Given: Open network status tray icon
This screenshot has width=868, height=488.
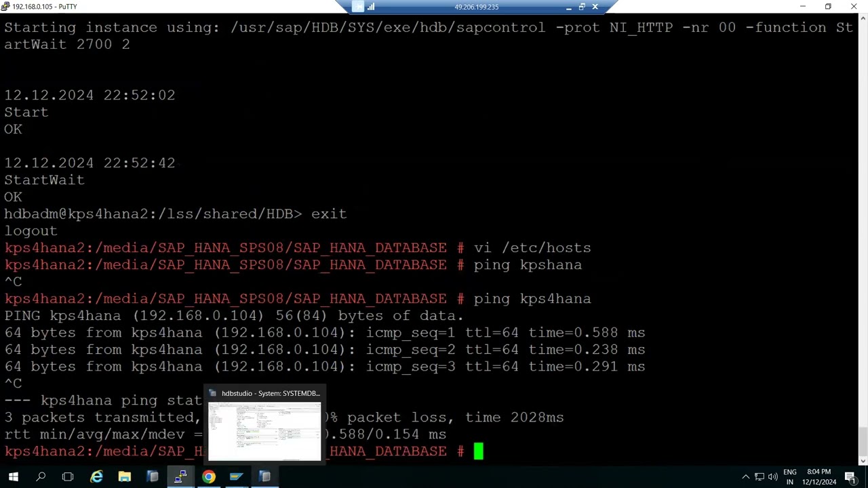Looking at the screenshot, I should pos(759,476).
